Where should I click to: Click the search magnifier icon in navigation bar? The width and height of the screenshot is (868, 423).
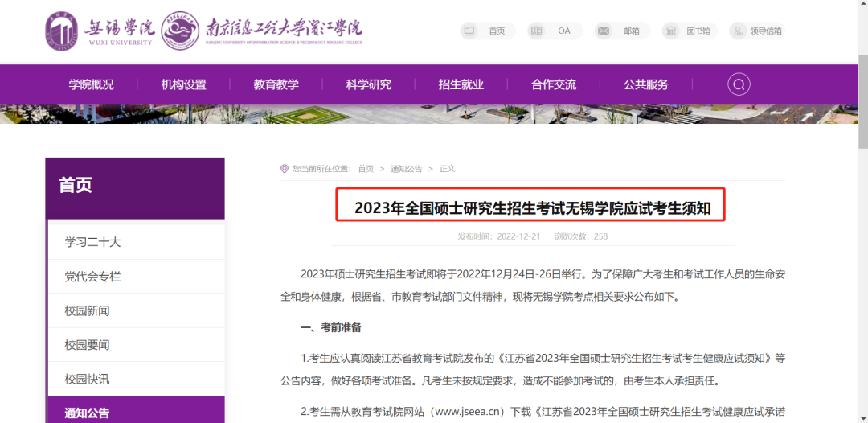click(x=739, y=84)
